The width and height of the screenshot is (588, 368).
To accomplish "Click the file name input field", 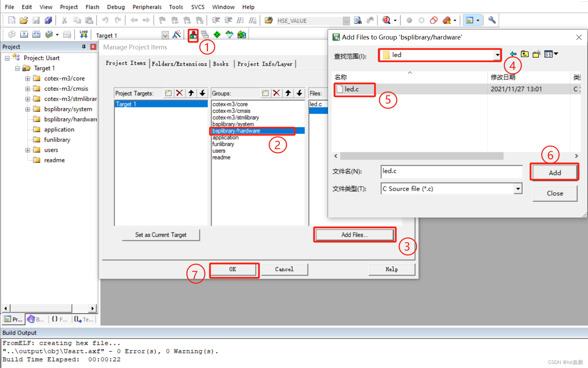I will [x=452, y=171].
